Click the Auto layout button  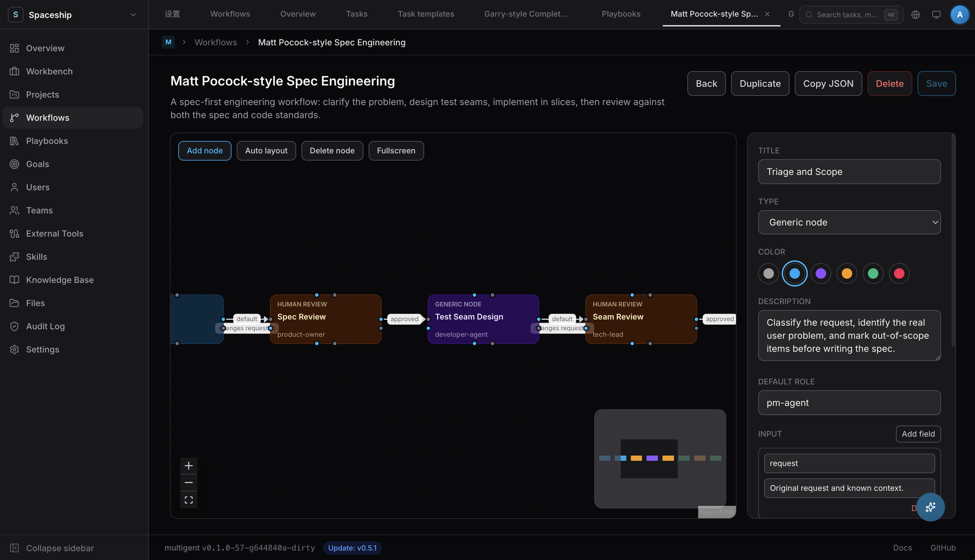pyautogui.click(x=266, y=150)
